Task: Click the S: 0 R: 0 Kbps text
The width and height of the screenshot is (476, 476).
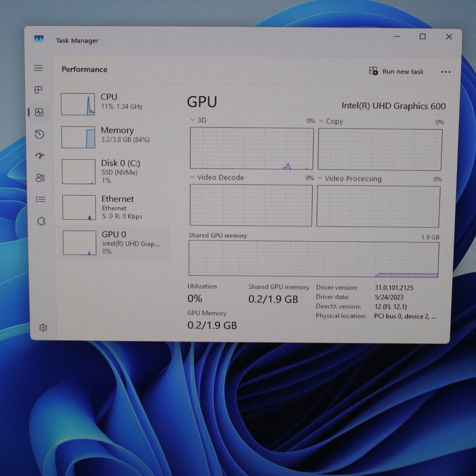Action: pyautogui.click(x=122, y=216)
